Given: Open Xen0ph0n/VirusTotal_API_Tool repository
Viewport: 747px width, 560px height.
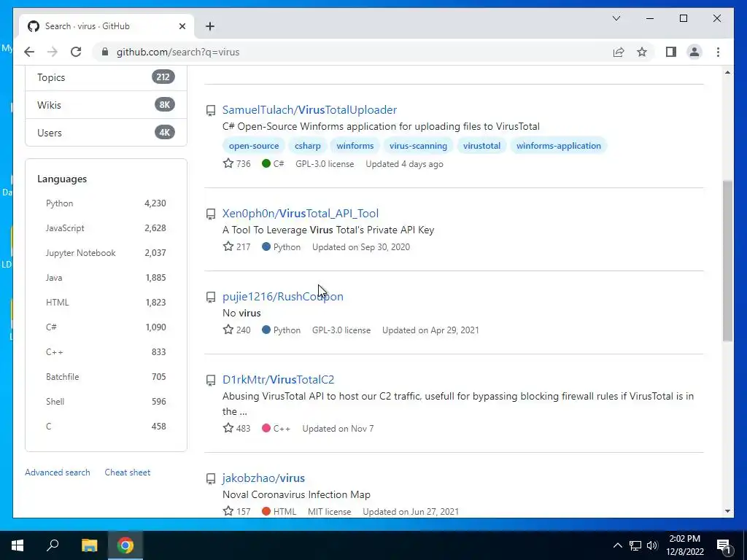Looking at the screenshot, I should point(300,214).
